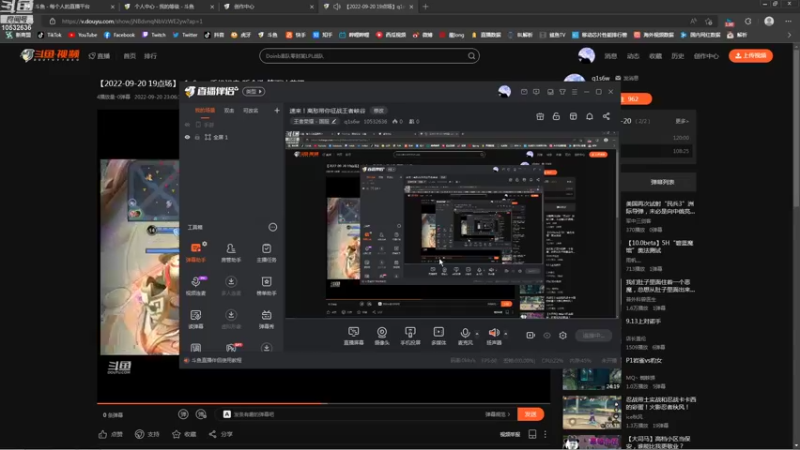Toggle visibility eye of 全屏 1 source

187,137
